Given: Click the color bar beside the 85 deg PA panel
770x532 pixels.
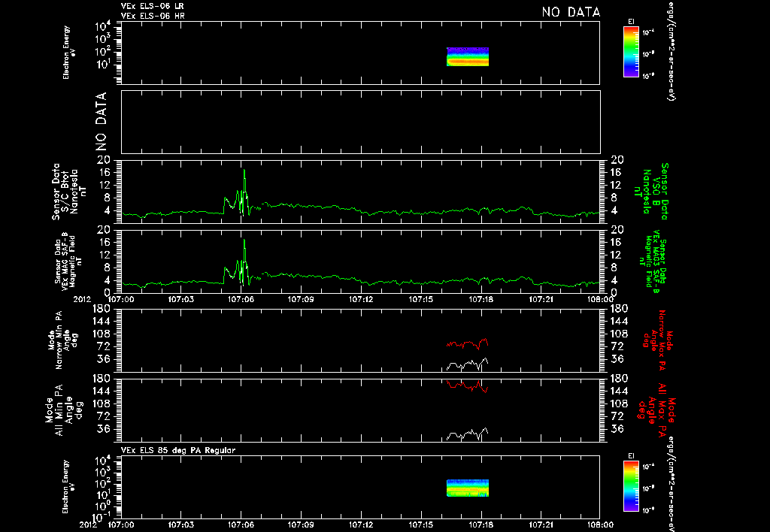Looking at the screenshot, I should (x=631, y=486).
